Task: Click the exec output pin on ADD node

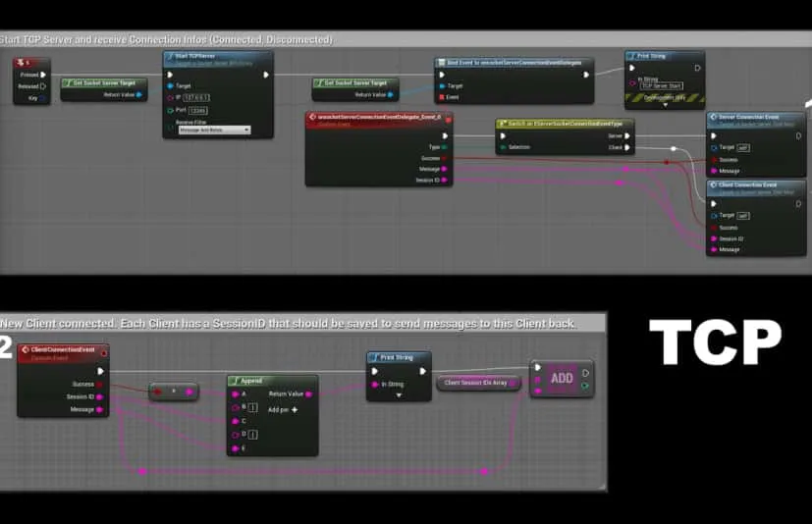Action: pyautogui.click(x=586, y=373)
